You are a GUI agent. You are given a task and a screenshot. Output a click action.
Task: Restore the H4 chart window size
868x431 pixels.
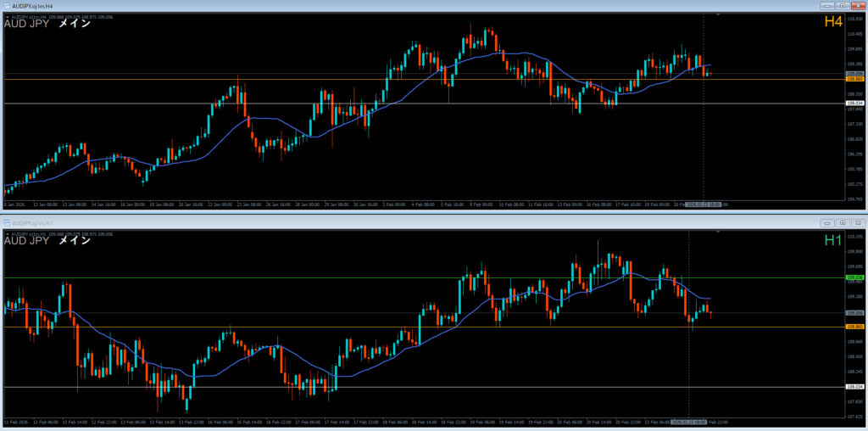843,6
